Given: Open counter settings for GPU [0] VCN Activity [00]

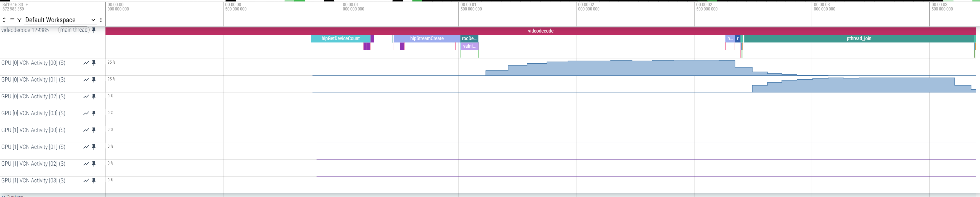Looking at the screenshot, I should [86, 63].
